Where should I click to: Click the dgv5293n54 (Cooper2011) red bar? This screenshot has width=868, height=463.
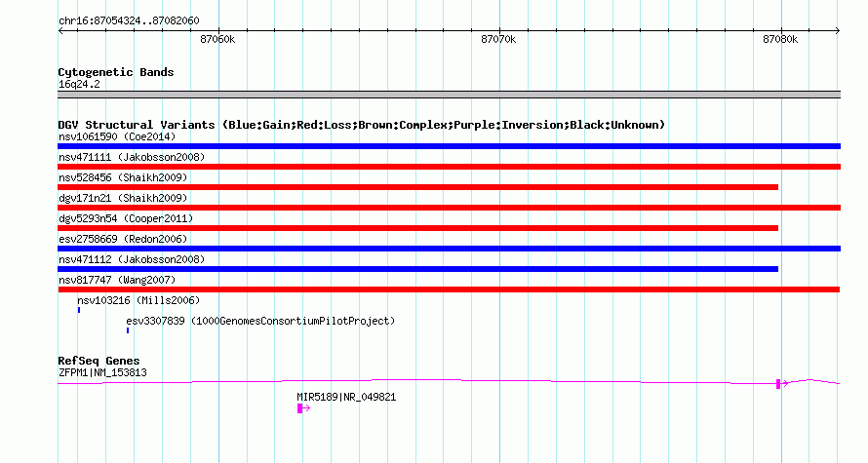[418, 228]
